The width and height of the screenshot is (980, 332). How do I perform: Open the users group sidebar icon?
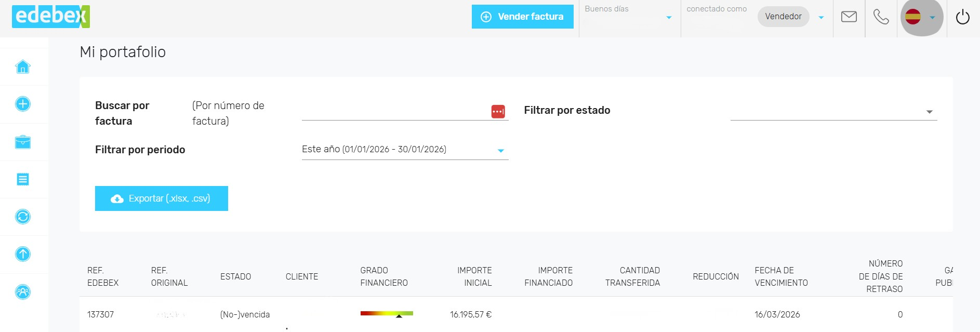[x=23, y=292]
